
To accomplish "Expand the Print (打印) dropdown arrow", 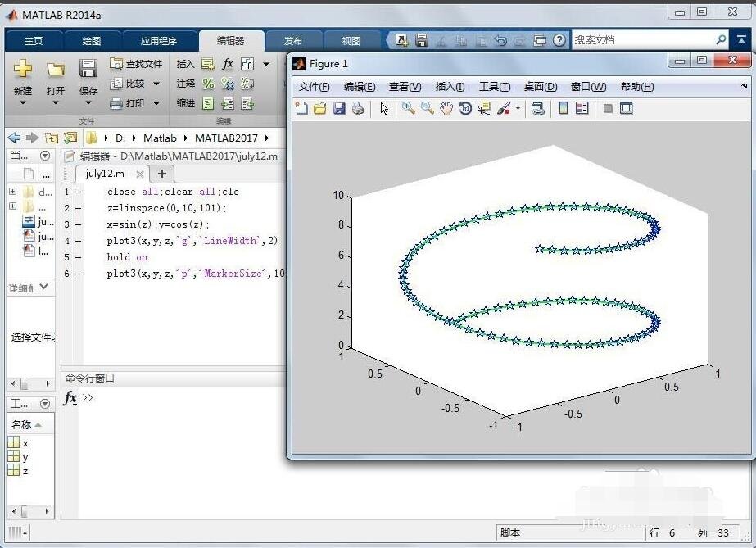I will tap(156, 103).
